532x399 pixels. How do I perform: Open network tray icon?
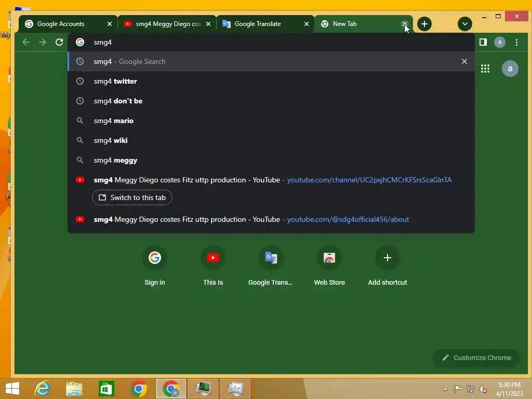[x=470, y=389]
